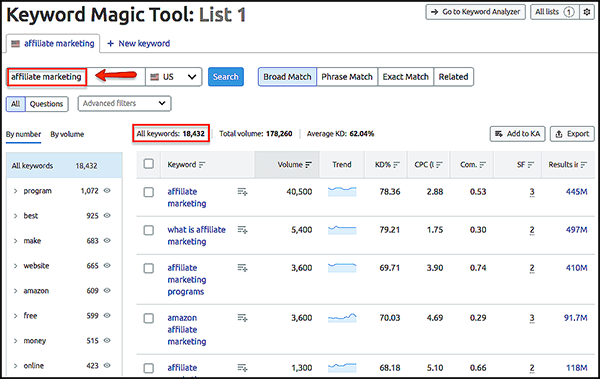Sort by Keyword column sort icon
This screenshot has height=379, width=600.
tap(202, 165)
